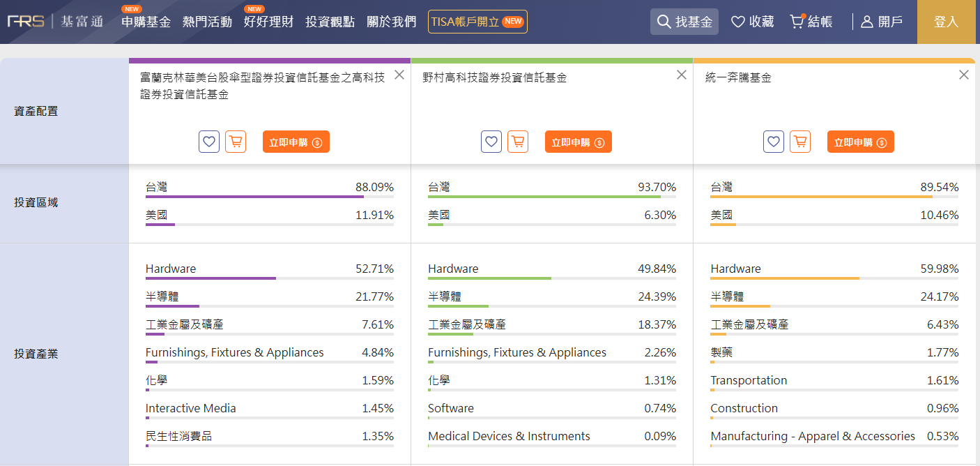Click 立即申購 for 統一奔騰基金
Image resolution: width=980 pixels, height=466 pixels.
[x=861, y=142]
